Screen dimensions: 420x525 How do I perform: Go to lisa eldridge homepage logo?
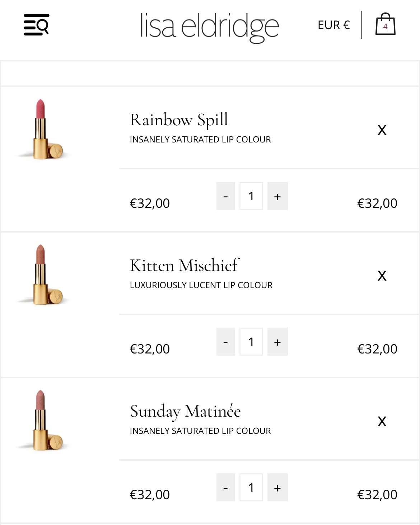tap(209, 26)
